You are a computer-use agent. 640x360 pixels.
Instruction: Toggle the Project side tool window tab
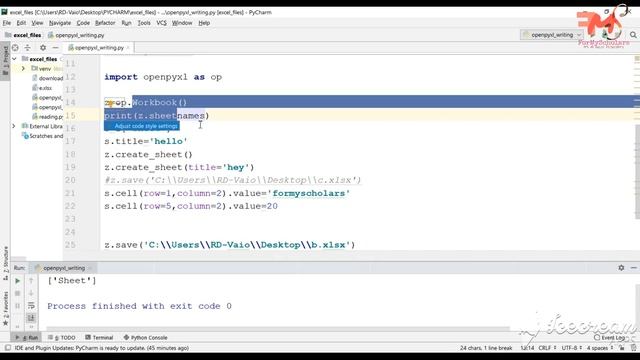(x=5, y=60)
